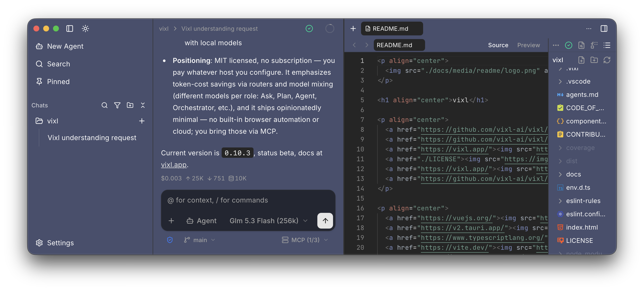The height and width of the screenshot is (291, 644).
Task: Go forward in editor history
Action: (x=367, y=45)
